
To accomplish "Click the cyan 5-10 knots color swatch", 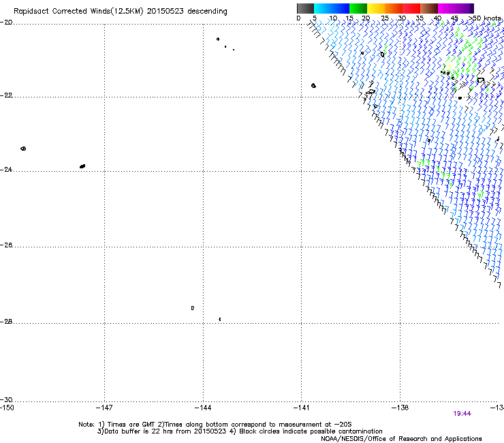I will 323,8.
